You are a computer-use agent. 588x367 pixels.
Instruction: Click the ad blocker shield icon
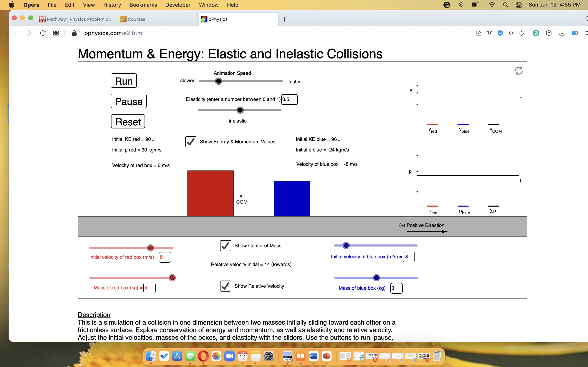[x=500, y=33]
